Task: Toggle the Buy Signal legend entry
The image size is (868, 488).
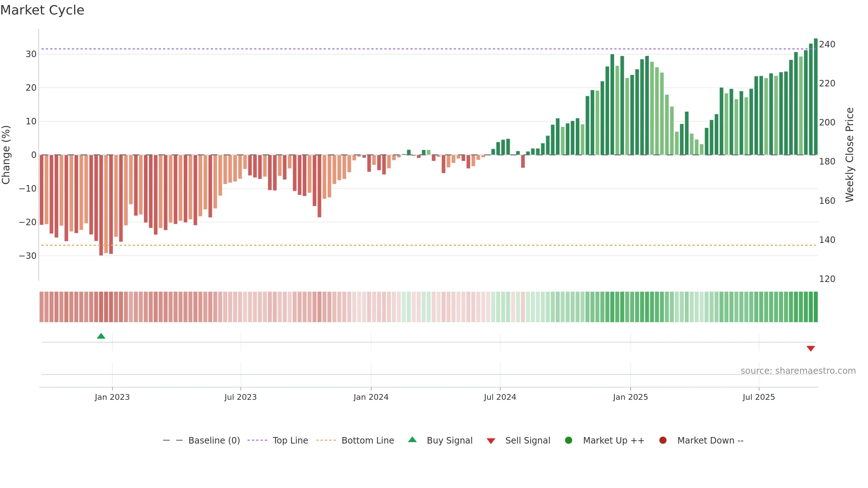Action: 440,440
